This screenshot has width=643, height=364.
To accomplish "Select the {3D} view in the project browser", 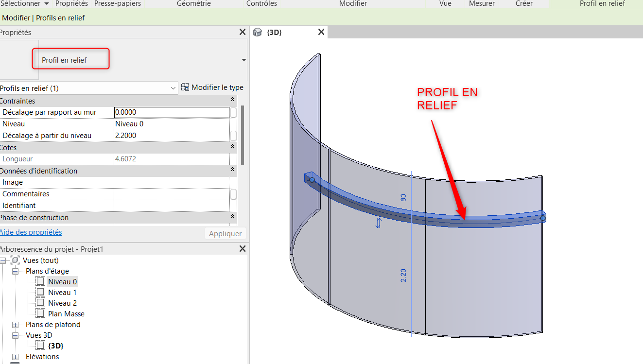I will point(56,346).
